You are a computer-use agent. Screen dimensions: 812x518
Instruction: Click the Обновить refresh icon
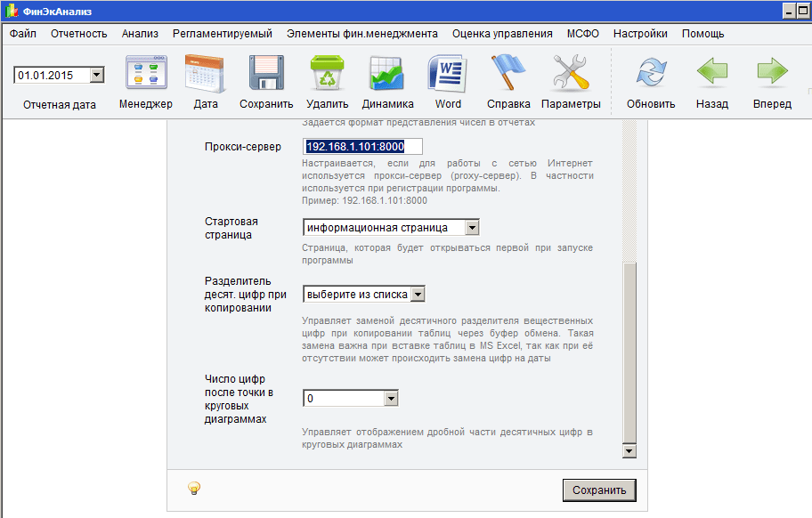[651, 72]
